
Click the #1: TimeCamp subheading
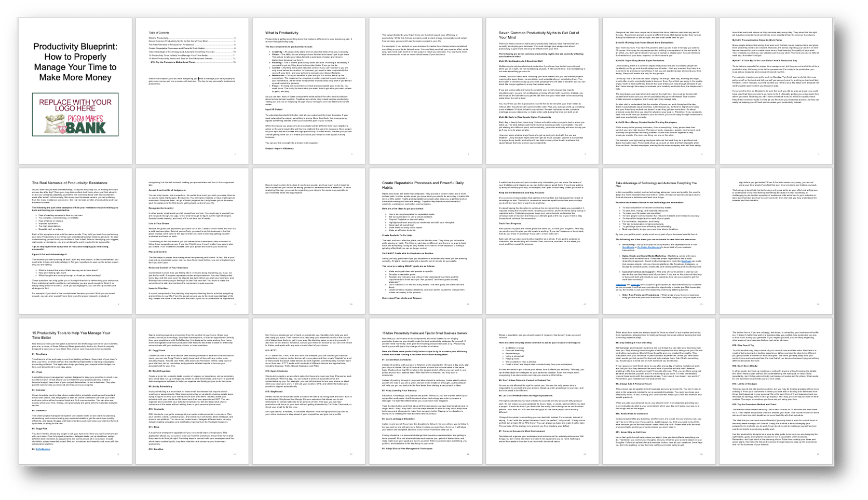click(x=39, y=354)
